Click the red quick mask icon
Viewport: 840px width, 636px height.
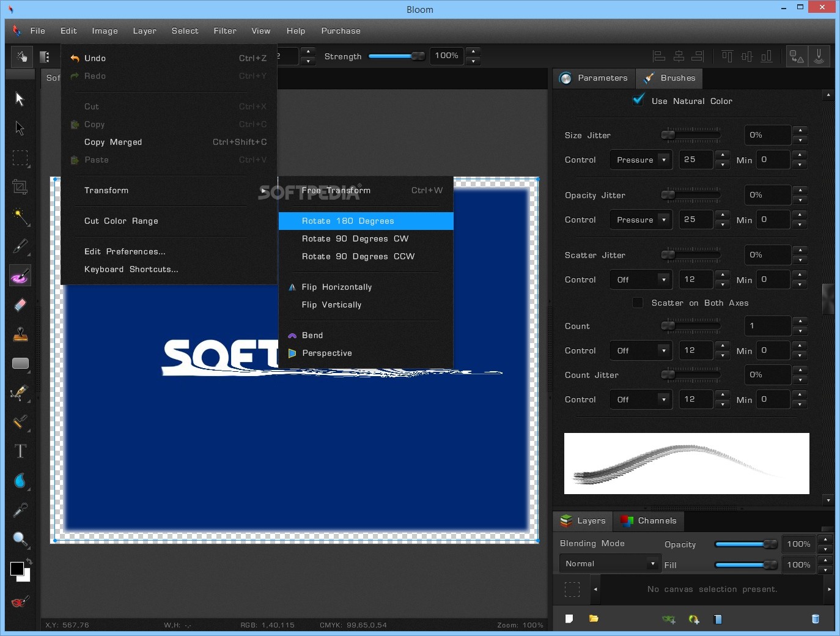tap(20, 602)
